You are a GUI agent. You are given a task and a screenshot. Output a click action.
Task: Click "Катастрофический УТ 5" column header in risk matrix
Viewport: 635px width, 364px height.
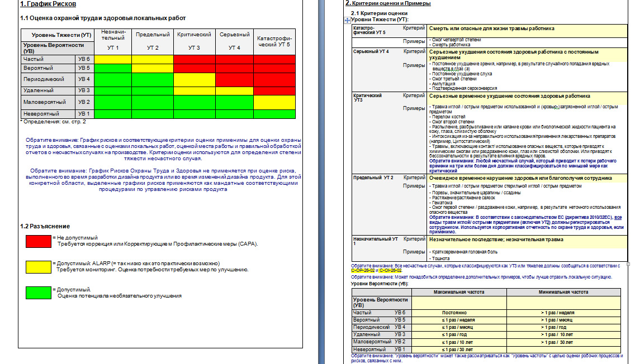(x=274, y=41)
